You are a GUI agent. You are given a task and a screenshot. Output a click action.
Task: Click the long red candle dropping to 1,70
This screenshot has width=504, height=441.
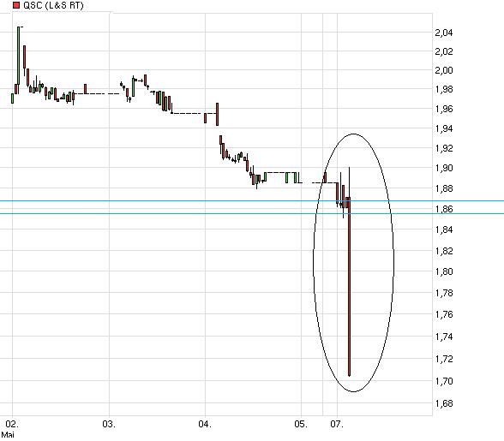(350, 286)
